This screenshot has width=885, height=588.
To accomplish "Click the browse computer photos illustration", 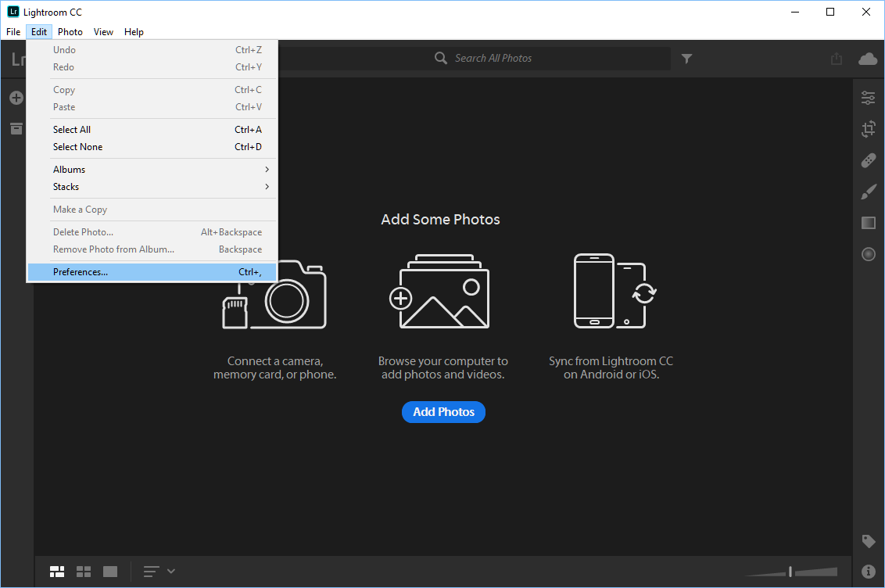I will coord(439,291).
